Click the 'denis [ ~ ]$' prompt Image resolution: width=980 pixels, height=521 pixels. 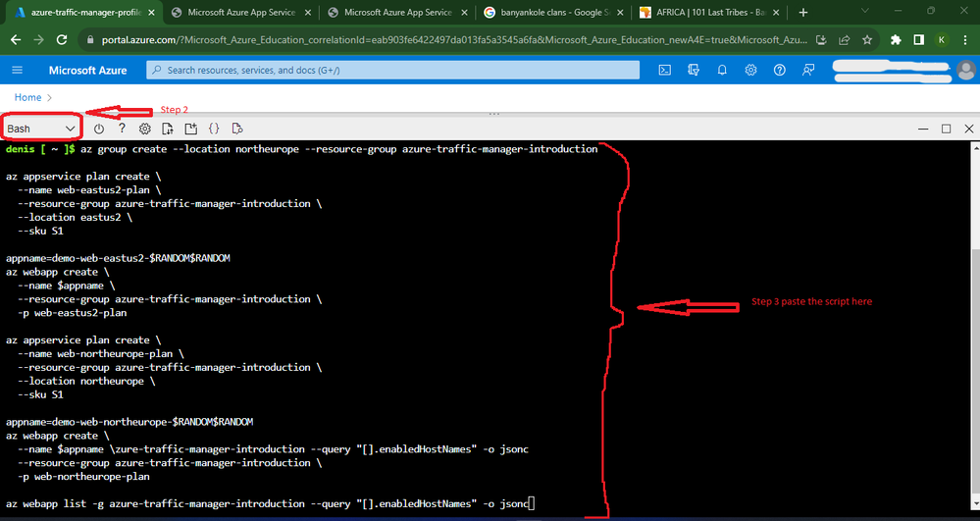[40, 149]
